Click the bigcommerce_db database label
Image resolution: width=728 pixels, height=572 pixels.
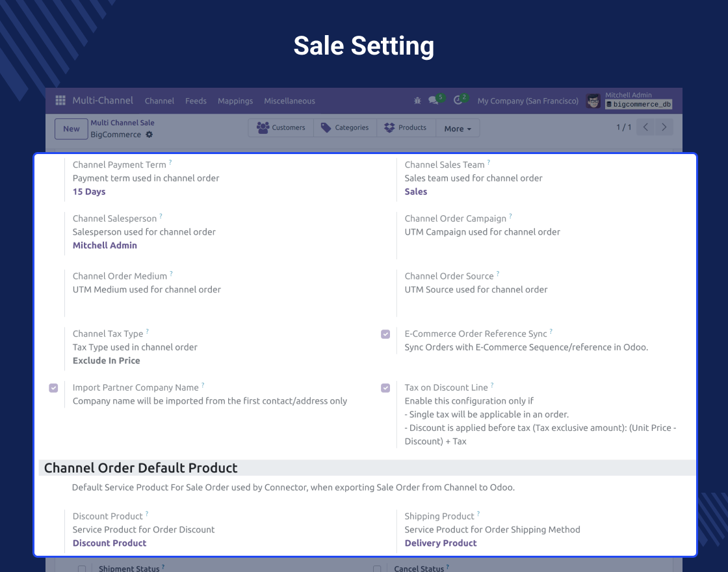[x=639, y=105]
